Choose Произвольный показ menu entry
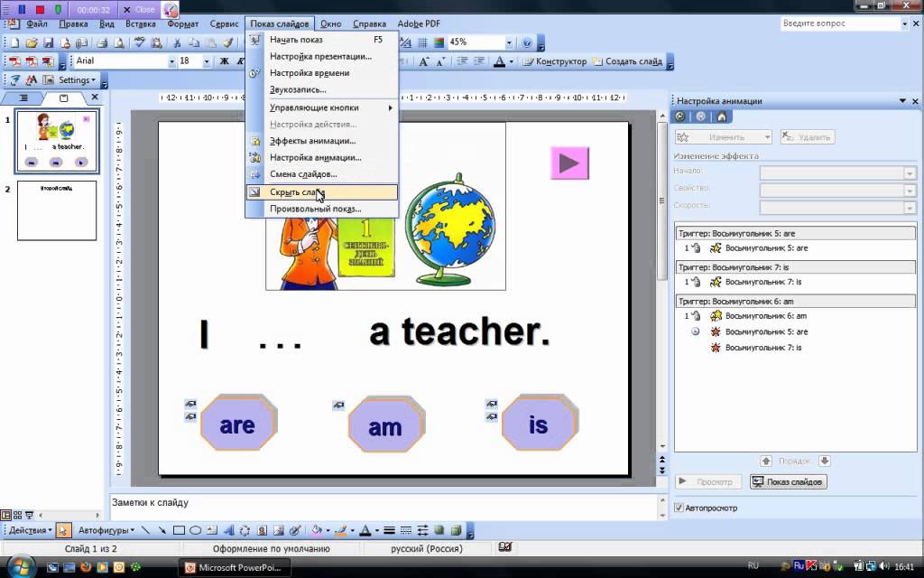Screen dimensions: 924x578 [322, 209]
